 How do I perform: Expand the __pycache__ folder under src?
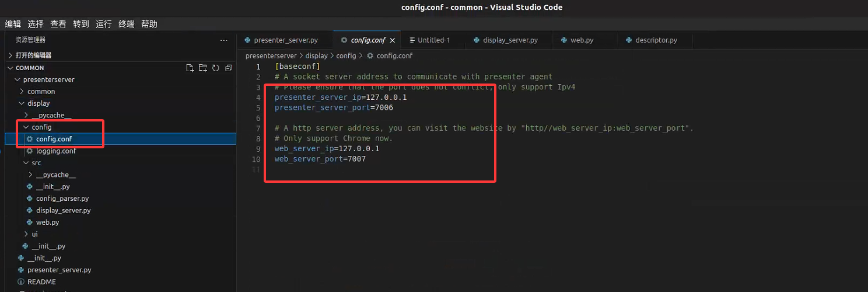(x=120, y=175)
